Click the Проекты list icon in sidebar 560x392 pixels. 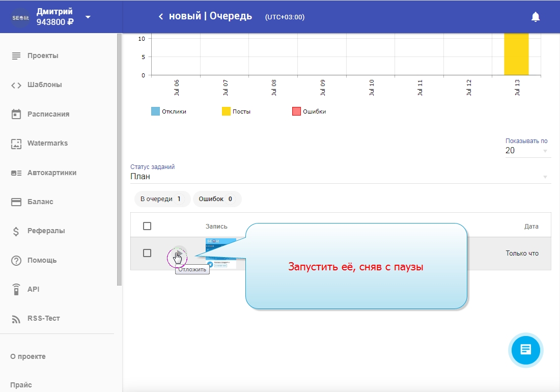coord(16,55)
